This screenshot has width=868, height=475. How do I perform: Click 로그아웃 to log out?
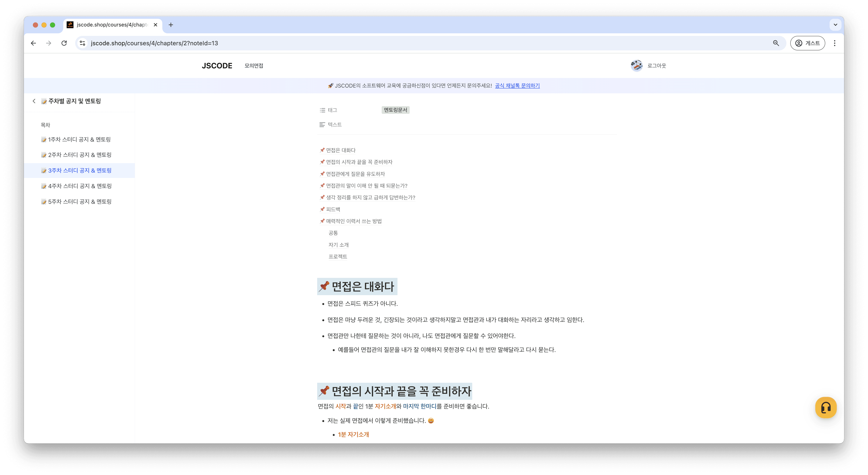656,66
